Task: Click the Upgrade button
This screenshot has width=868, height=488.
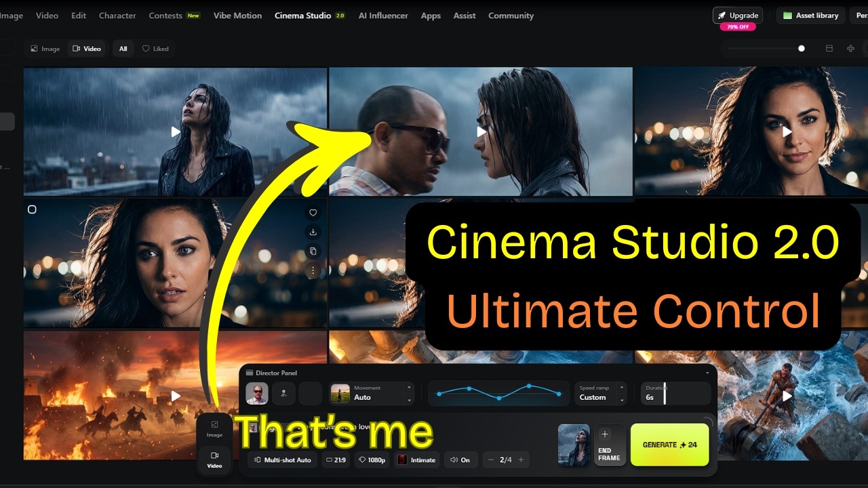Action: click(x=738, y=15)
